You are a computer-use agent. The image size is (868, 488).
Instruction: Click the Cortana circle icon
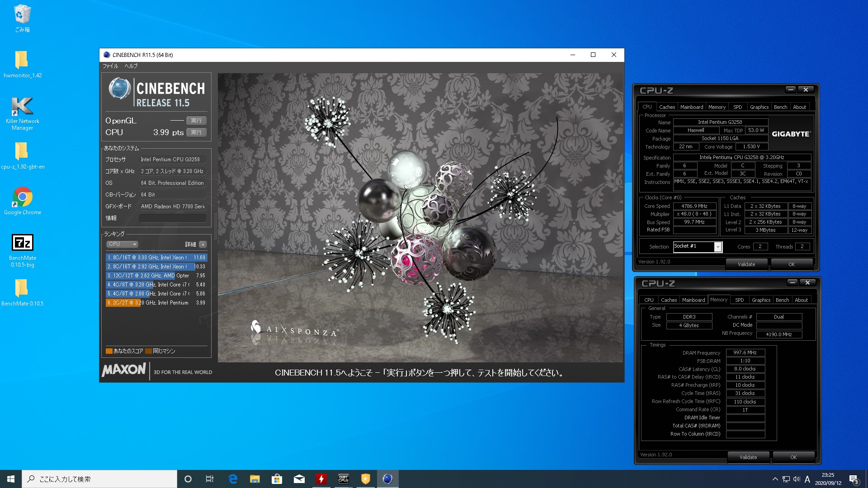188,479
